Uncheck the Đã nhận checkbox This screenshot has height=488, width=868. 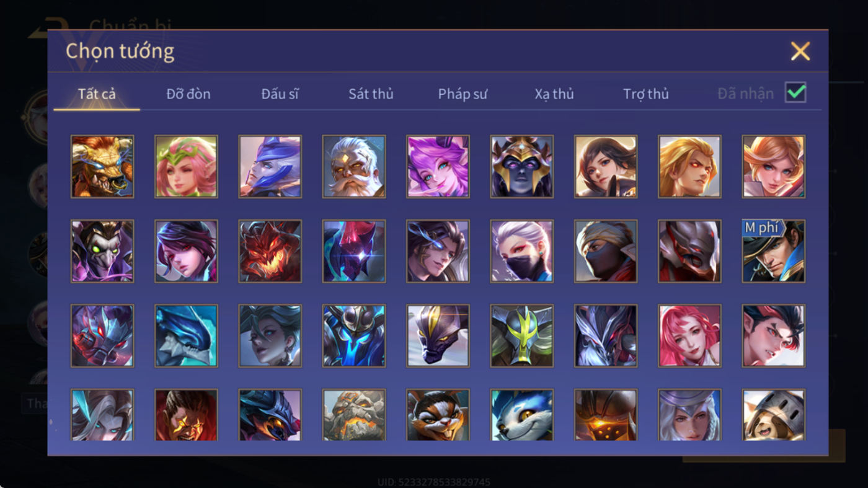(x=795, y=92)
